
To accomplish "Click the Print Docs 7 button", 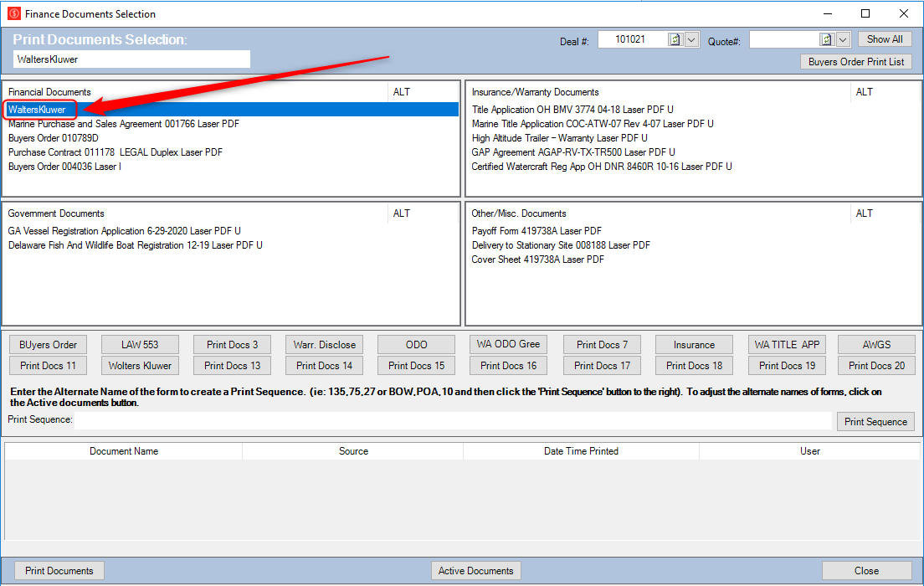I will [602, 344].
